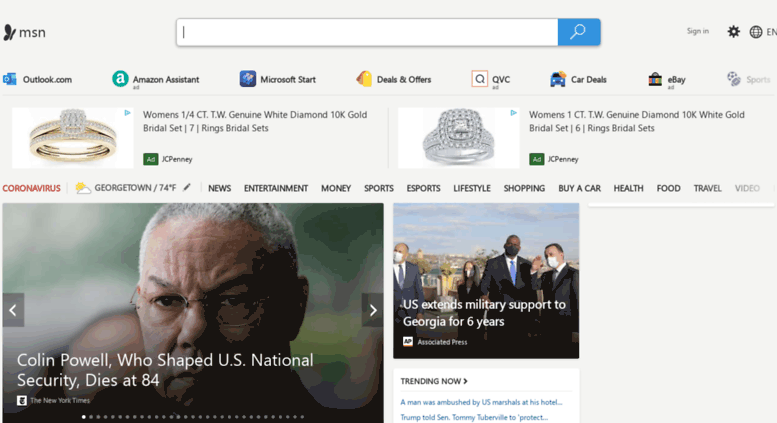This screenshot has width=777, height=423.
Task: Open 'Trump told Sen. Tommy Tuberville' link
Action: pyautogui.click(x=474, y=418)
